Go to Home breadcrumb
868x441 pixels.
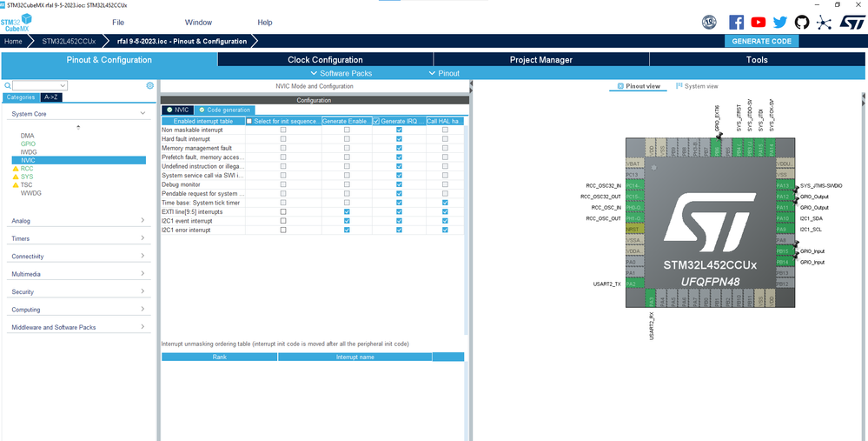pyautogui.click(x=13, y=41)
